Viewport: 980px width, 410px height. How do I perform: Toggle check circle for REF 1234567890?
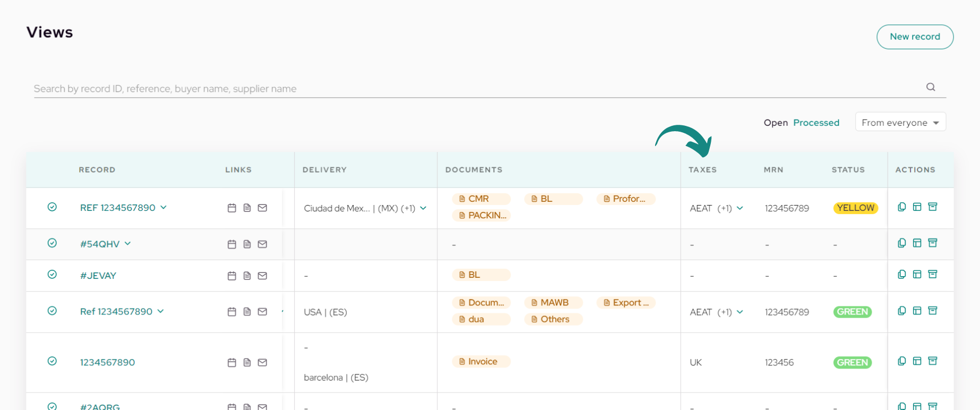52,207
